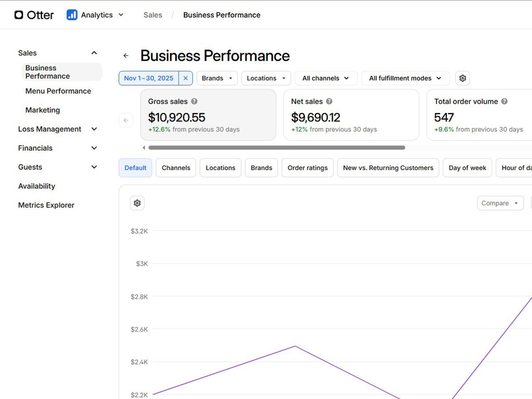The width and height of the screenshot is (532, 399).
Task: Click the blue Analytics bar-chart icon
Action: (x=72, y=15)
